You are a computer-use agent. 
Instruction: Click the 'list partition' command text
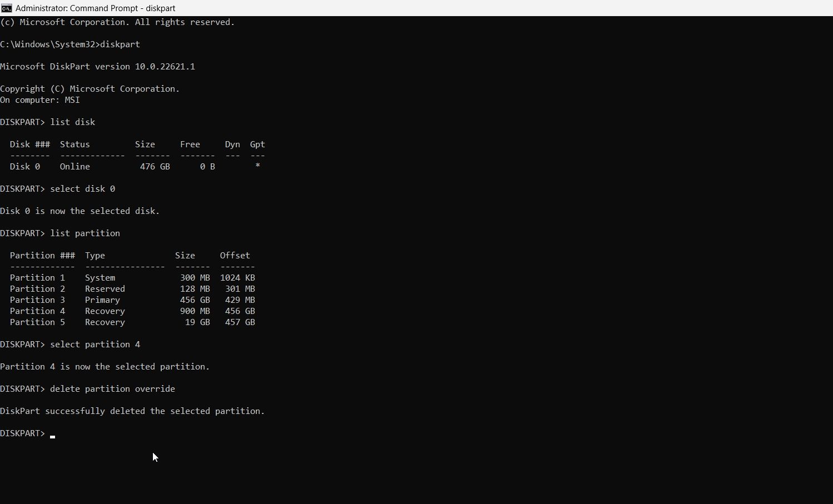pyautogui.click(x=85, y=233)
